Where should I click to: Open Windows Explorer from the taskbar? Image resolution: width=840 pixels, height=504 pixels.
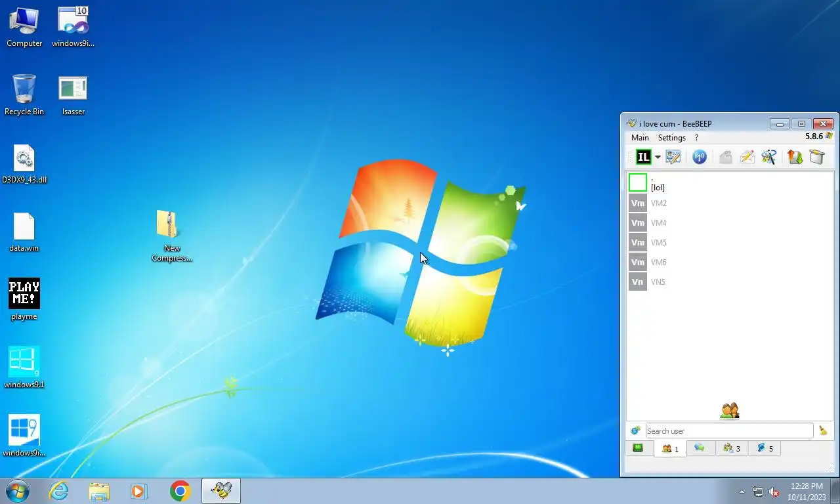[99, 491]
